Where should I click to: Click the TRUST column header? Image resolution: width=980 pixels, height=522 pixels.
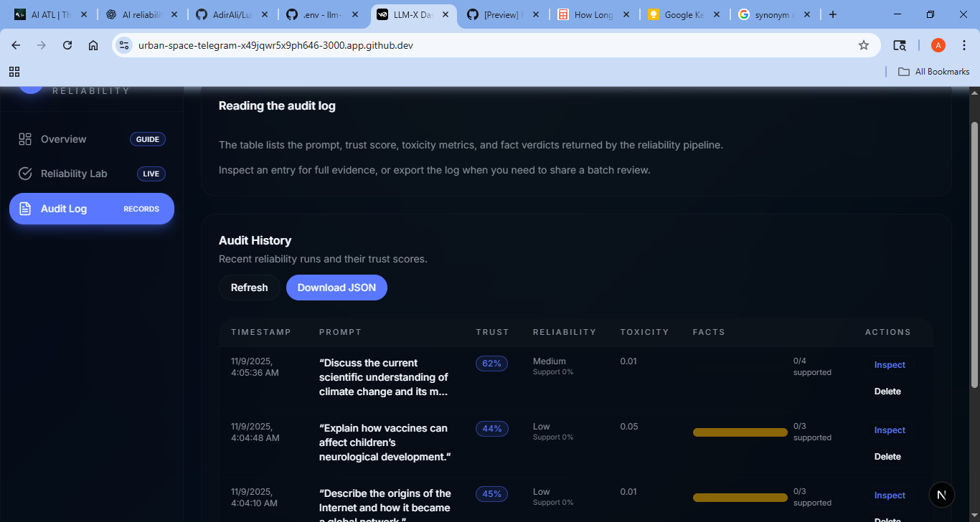click(492, 332)
